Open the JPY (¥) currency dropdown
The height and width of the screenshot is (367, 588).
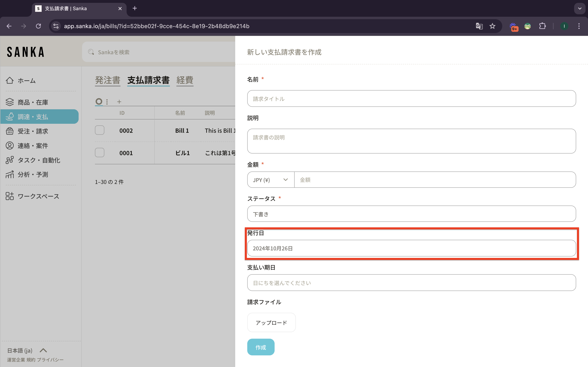point(271,180)
